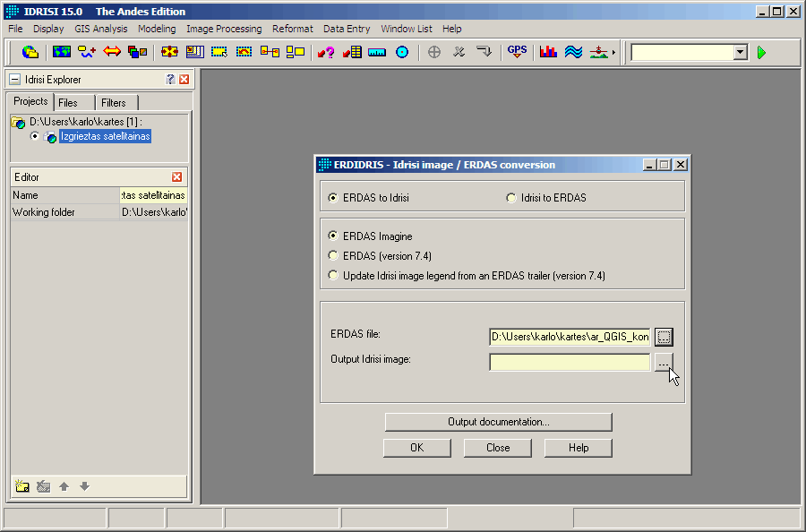Open the Image Processing menu
806x532 pixels.
224,29
